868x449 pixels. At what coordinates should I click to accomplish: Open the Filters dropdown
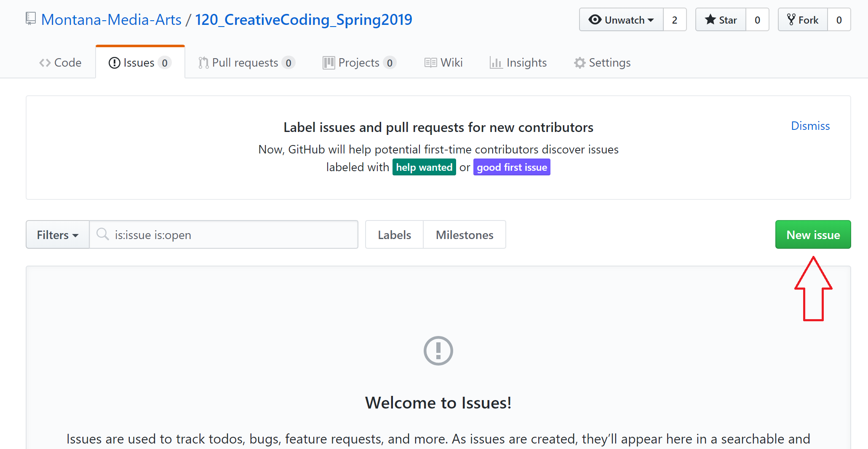click(x=58, y=235)
